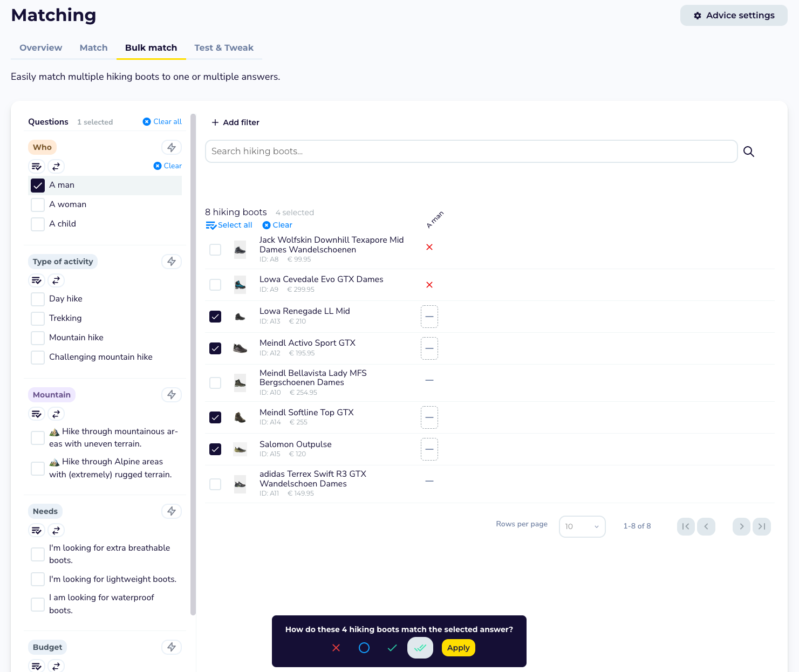This screenshot has width=799, height=672.
Task: Check the Day hike answer
Action: 38,299
